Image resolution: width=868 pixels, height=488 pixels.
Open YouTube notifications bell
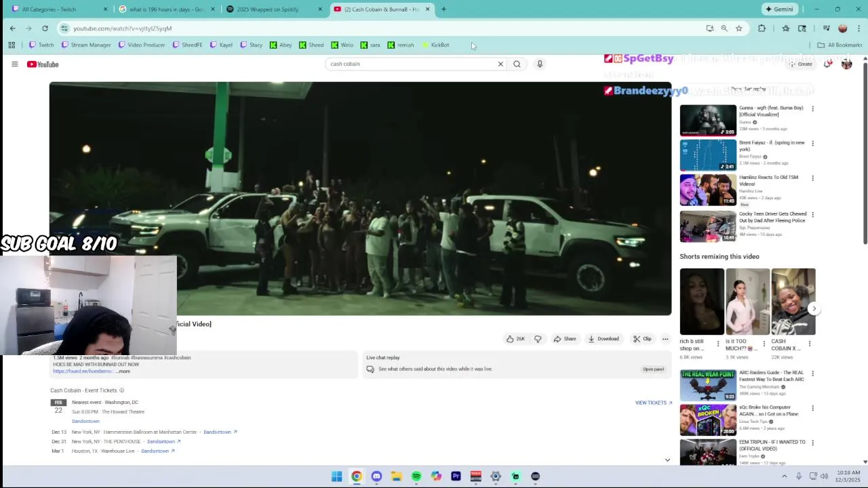pos(827,64)
